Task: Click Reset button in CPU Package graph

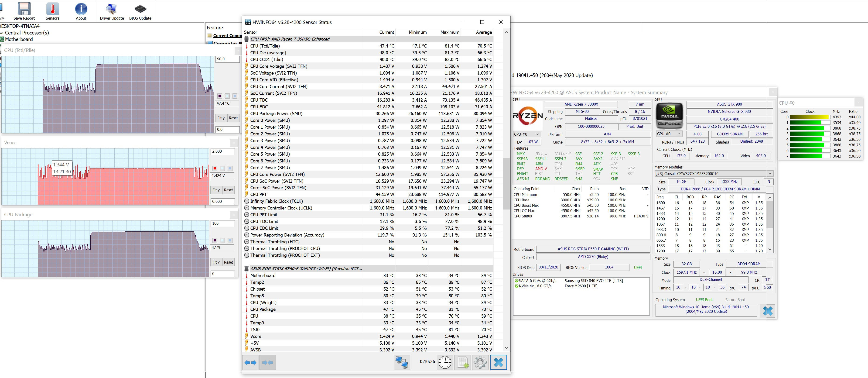Action: [x=229, y=262]
